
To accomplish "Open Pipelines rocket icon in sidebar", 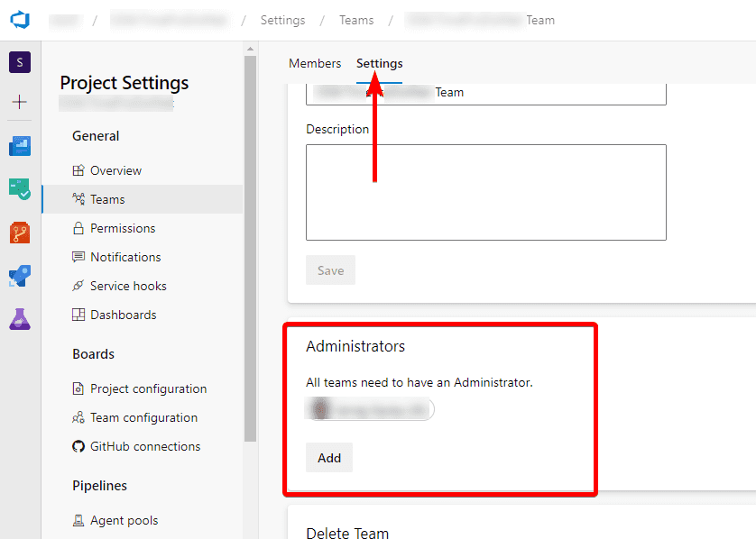I will [x=20, y=276].
